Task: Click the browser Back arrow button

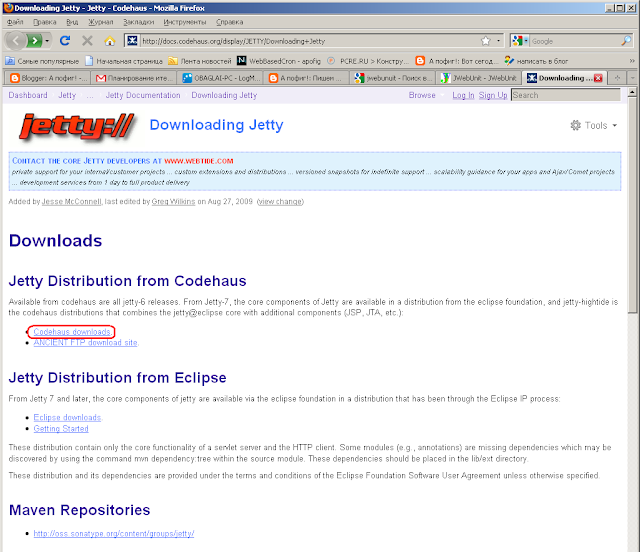Action: [16, 40]
